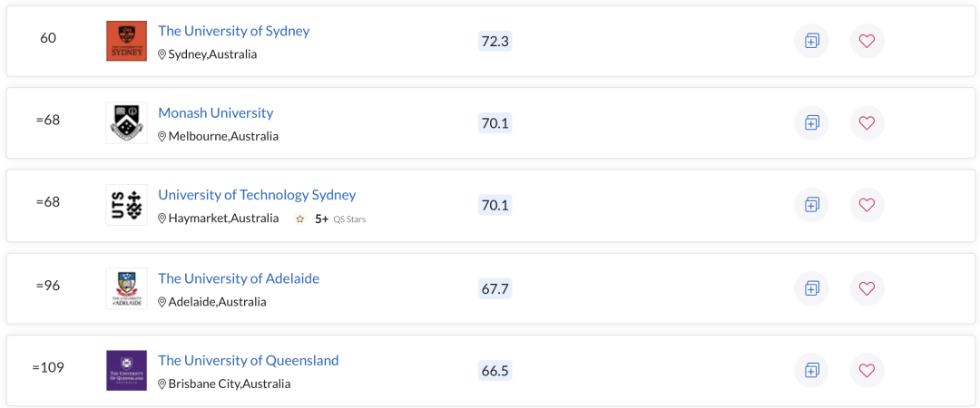The width and height of the screenshot is (980, 408).
Task: Save The University of Adelaide with heart
Action: click(x=867, y=288)
